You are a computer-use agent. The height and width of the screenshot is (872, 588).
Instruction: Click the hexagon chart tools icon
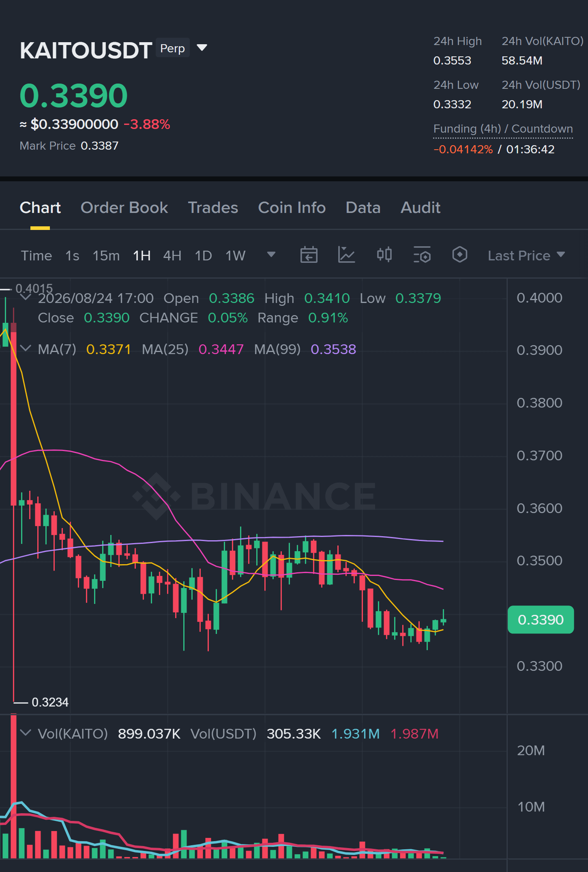click(460, 255)
